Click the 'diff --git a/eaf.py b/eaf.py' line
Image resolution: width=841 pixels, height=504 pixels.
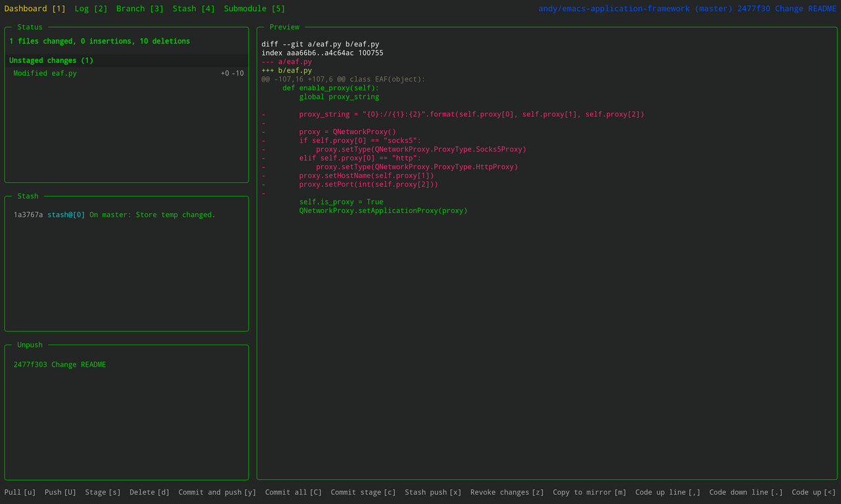point(320,44)
